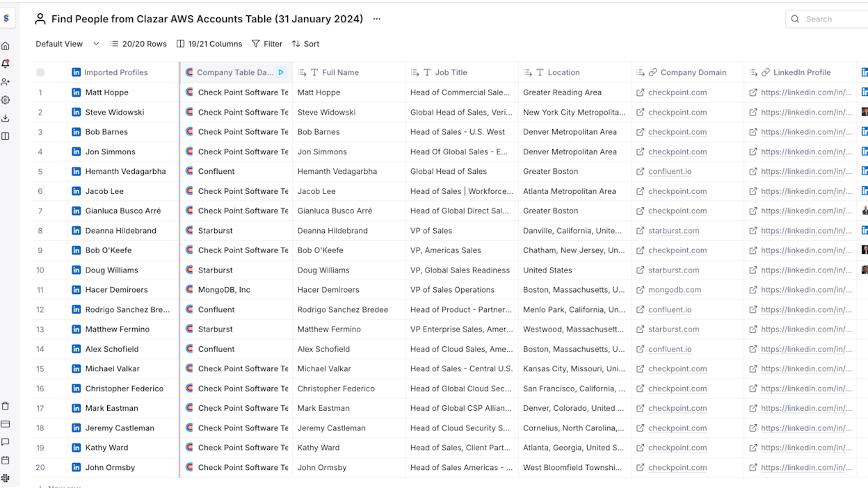Click the clipboard icon in lower sidebar
This screenshot has height=488, width=868.
(6, 406)
